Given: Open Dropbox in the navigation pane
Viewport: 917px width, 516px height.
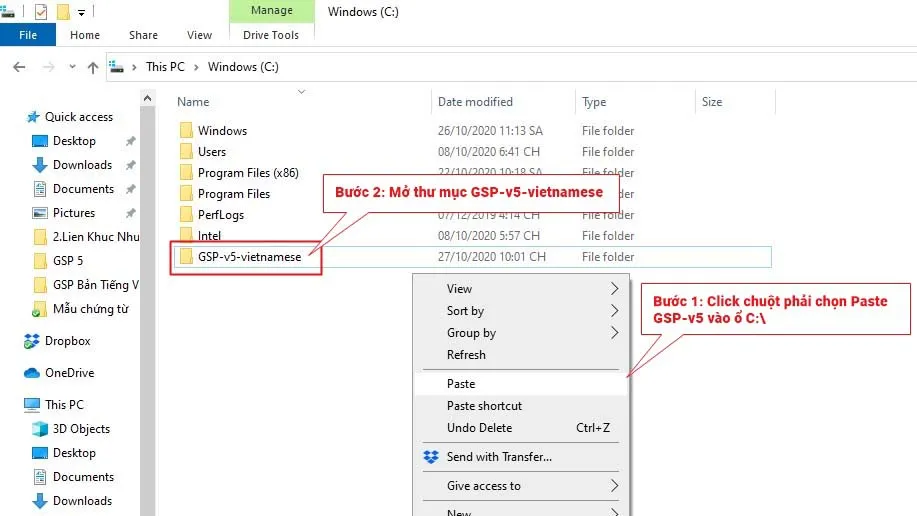Looking at the screenshot, I should 67,341.
